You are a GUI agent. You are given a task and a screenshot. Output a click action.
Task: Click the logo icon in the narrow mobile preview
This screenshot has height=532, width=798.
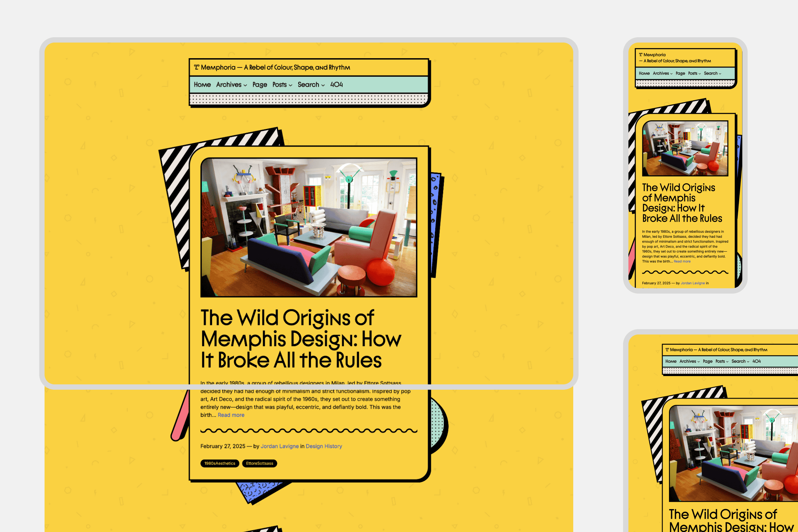click(641, 55)
